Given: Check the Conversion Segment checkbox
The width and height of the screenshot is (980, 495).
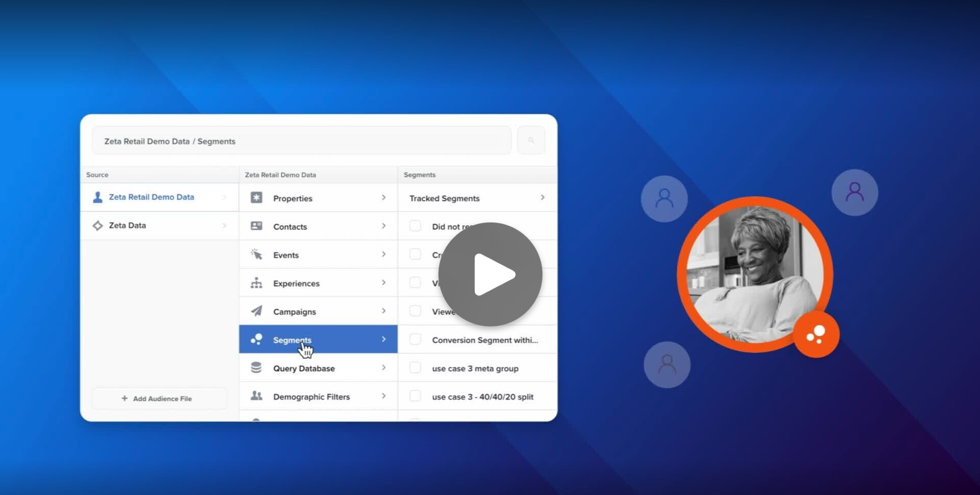Looking at the screenshot, I should (415, 339).
